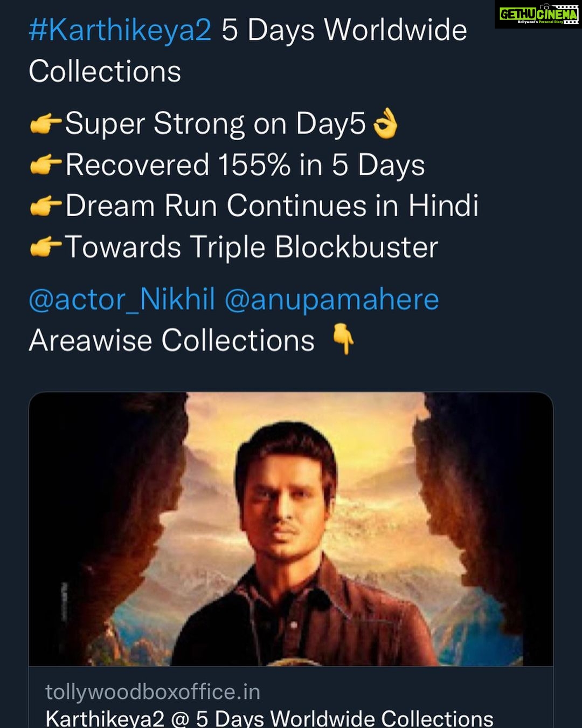Select the Recovered 155% in 5 Days line
Viewport: 582px width, 728px height.
pos(245,165)
